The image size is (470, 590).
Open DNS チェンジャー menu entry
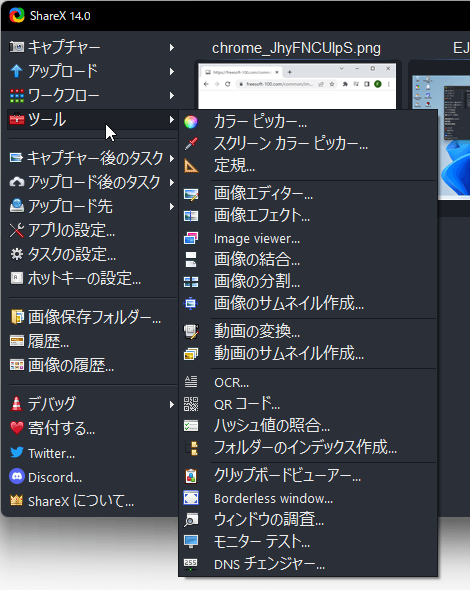308,564
